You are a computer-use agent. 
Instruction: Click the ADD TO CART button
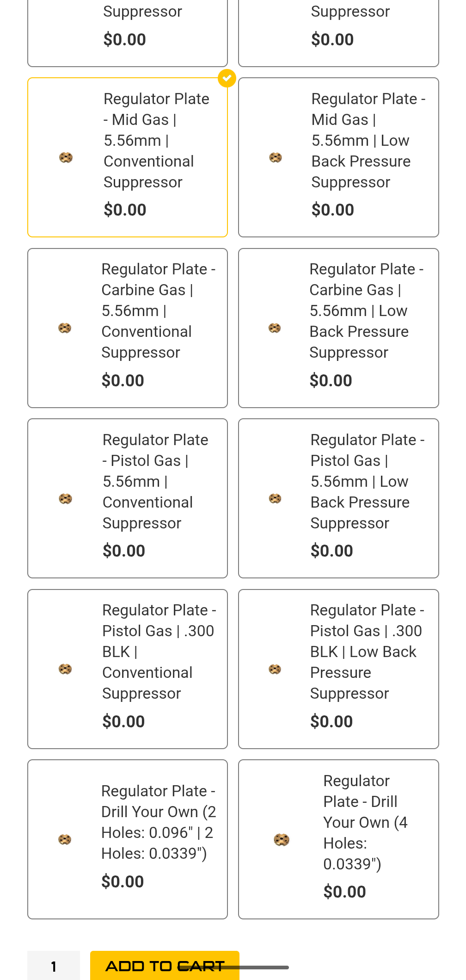[x=165, y=966]
